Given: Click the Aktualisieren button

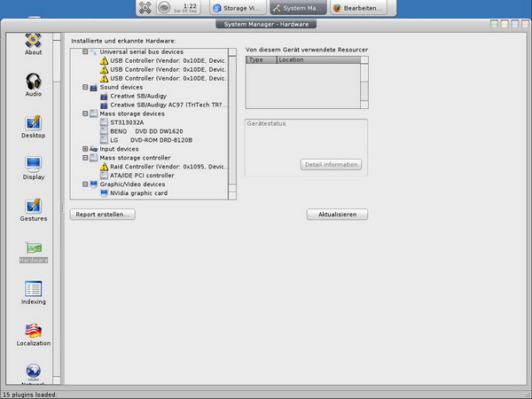Looking at the screenshot, I should point(337,215).
